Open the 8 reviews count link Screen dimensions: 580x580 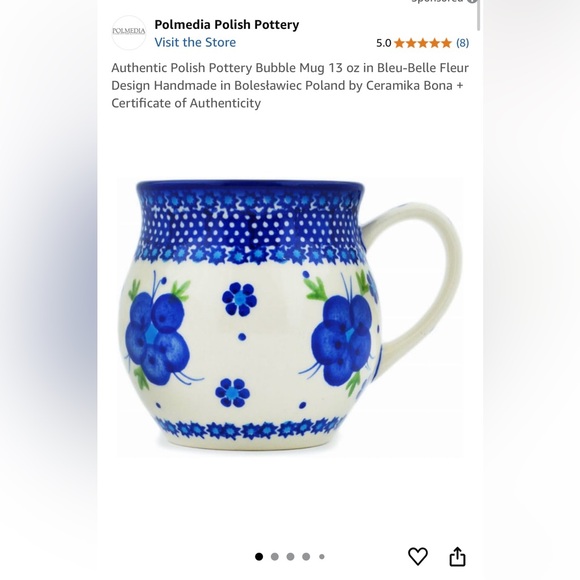(x=462, y=43)
